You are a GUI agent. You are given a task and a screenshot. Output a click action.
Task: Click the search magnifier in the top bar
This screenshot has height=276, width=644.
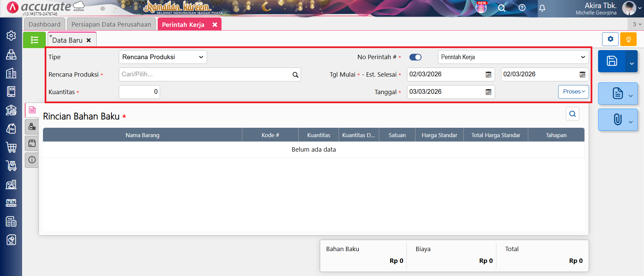pos(501,8)
